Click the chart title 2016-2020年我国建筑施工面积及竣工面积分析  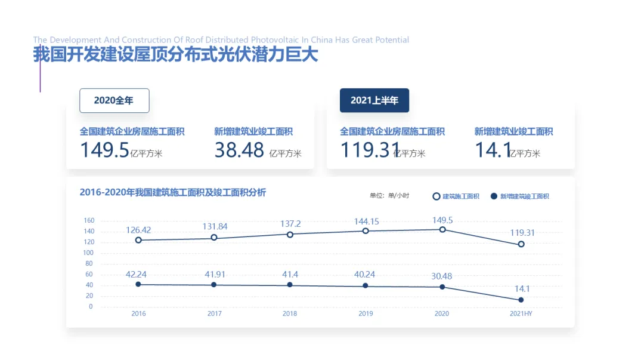click(173, 192)
